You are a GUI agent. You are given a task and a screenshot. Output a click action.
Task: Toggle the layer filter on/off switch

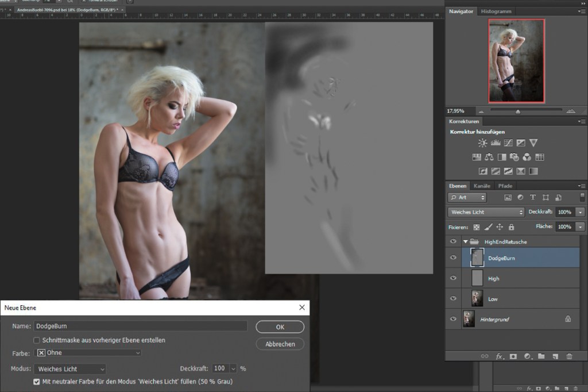tap(582, 197)
